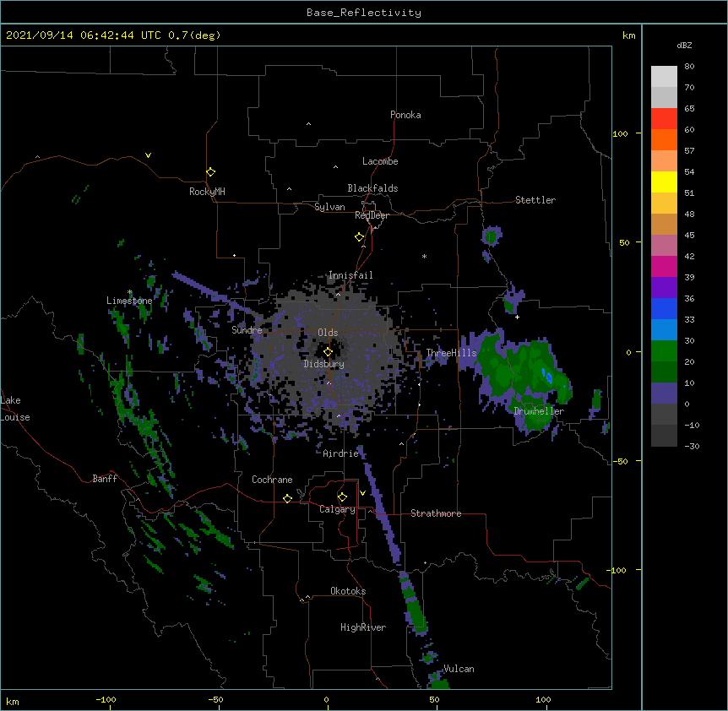Viewport: 728px width, 711px height.
Task: Select the RockyMH label
Action: 207,192
